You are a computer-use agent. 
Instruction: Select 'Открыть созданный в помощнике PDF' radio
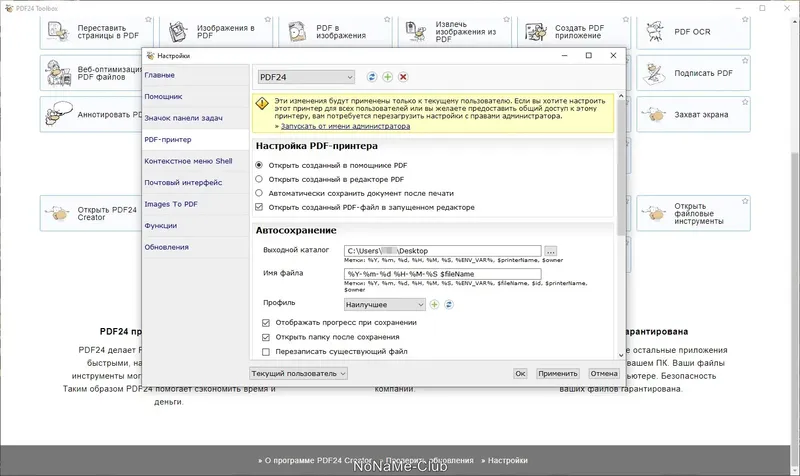[x=259, y=165]
